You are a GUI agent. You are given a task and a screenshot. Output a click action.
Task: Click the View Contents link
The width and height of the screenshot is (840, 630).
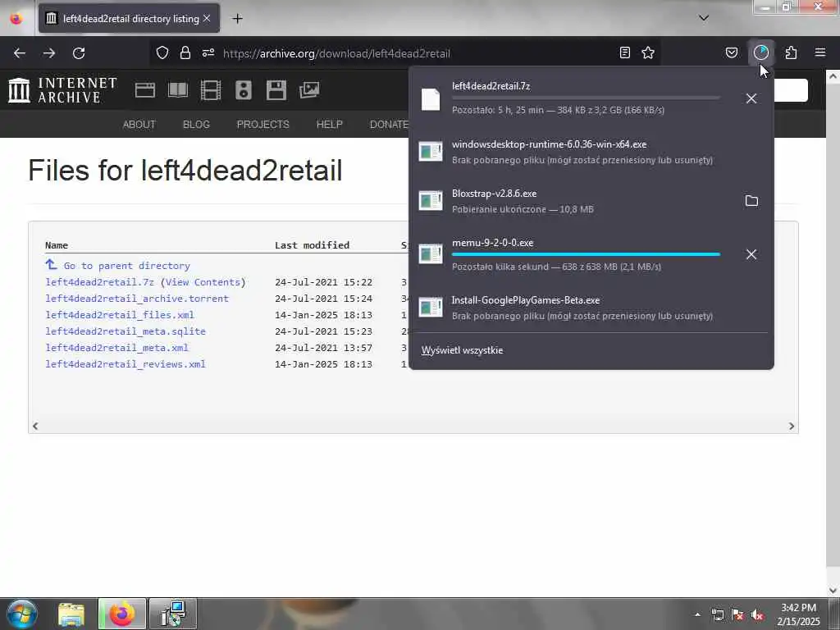click(203, 282)
